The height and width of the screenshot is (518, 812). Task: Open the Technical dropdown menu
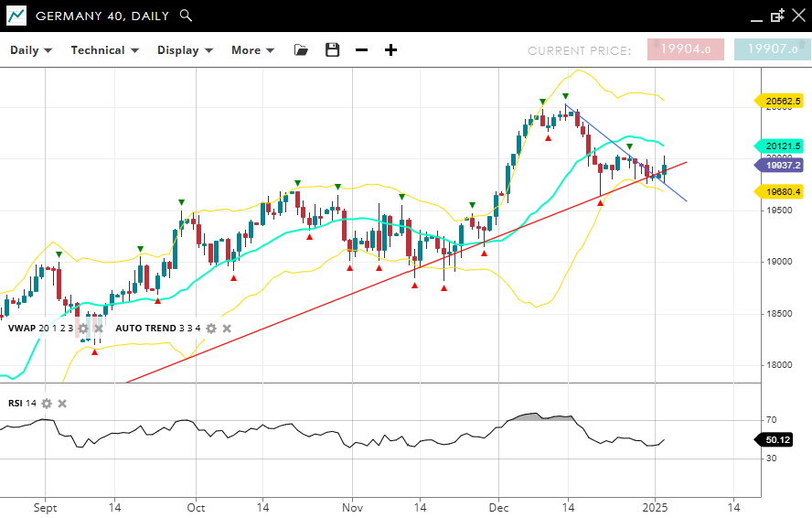(x=104, y=50)
